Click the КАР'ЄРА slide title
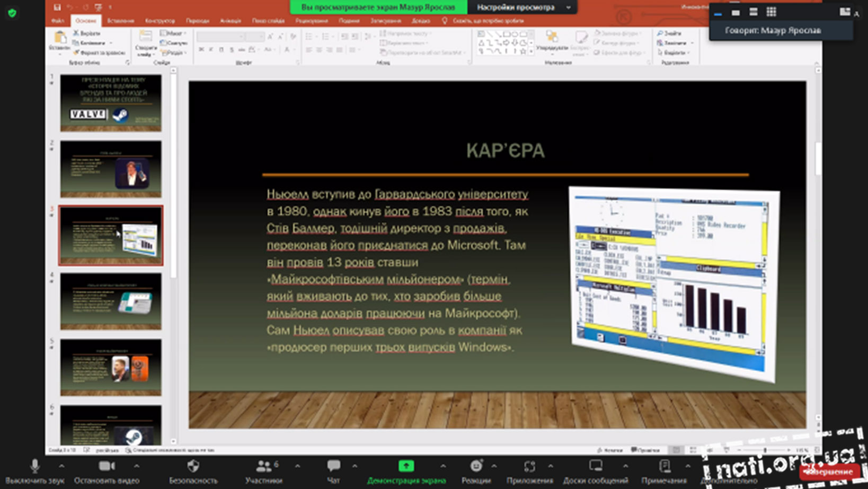 [x=505, y=151]
